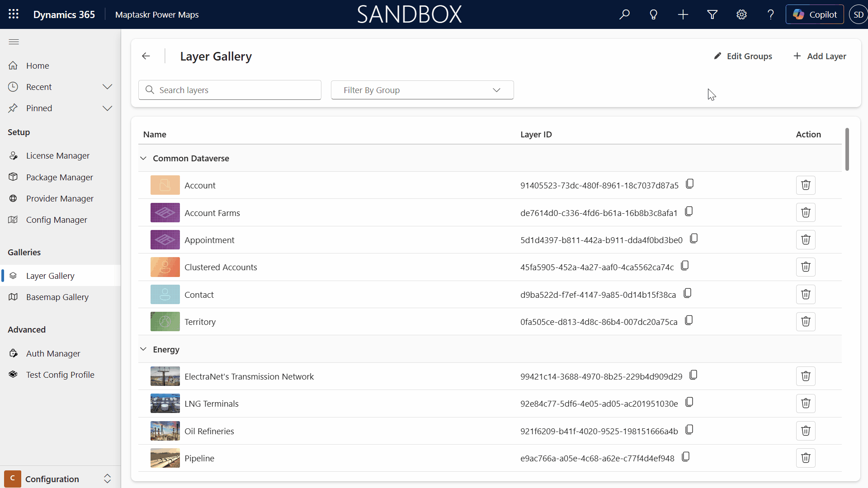Copy the Account Farms layer ID
868x488 pixels.
[x=689, y=211]
